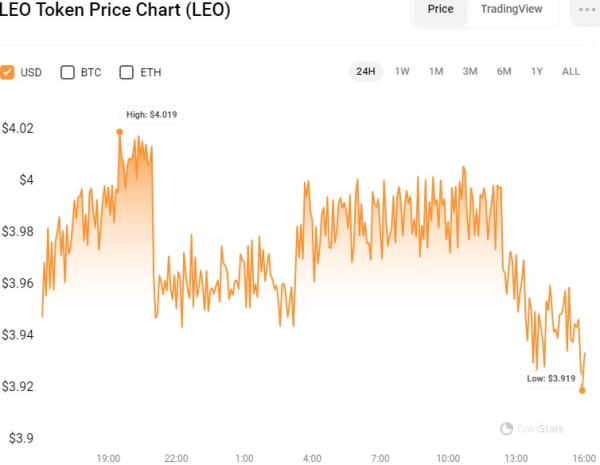Image resolution: width=600 pixels, height=465 pixels.
Task: Select the 6M time range
Action: point(504,71)
